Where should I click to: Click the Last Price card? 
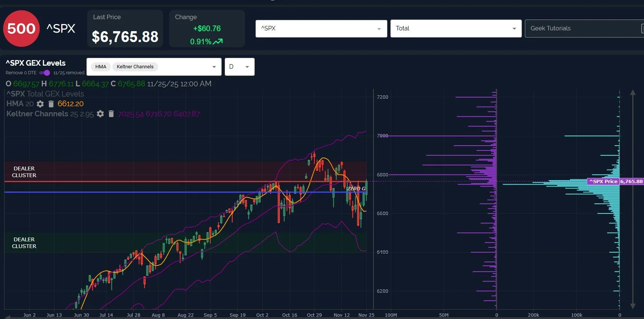point(125,29)
